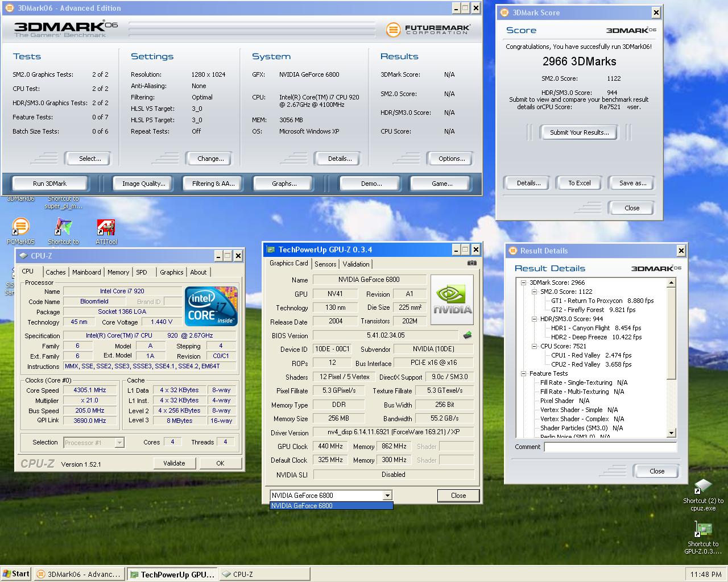Click the Graphs button
Screen dimensions: 728x582
click(284, 184)
